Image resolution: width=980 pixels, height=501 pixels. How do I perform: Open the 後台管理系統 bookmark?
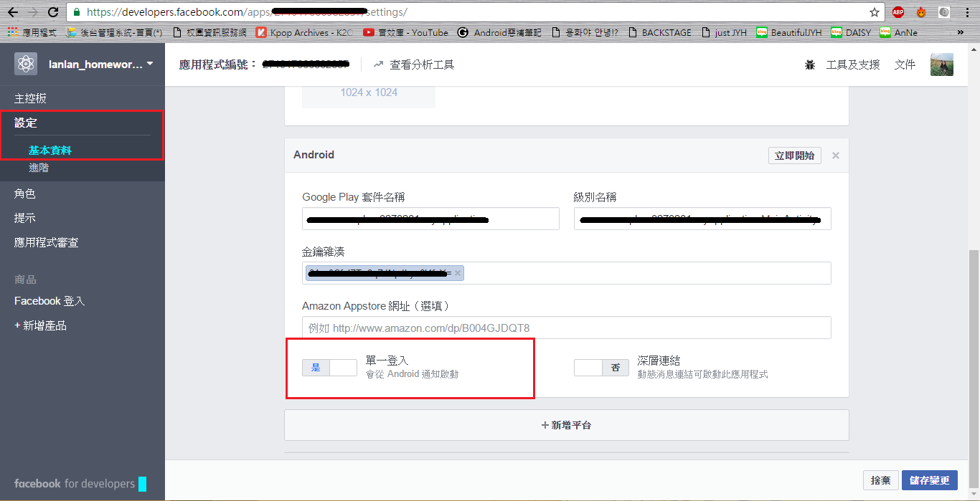114,32
